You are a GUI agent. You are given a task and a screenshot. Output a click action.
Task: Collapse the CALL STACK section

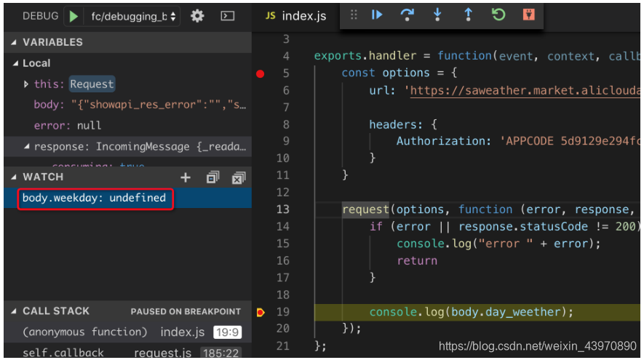tap(14, 311)
